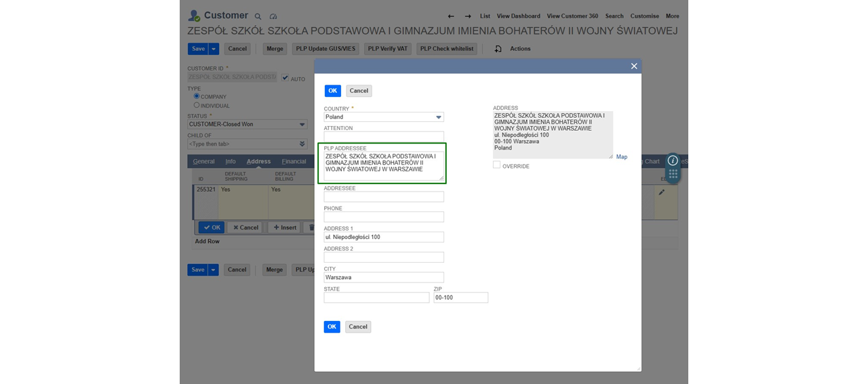Open the Save button dropdown arrow
The width and height of the screenshot is (868, 384).
(x=214, y=49)
